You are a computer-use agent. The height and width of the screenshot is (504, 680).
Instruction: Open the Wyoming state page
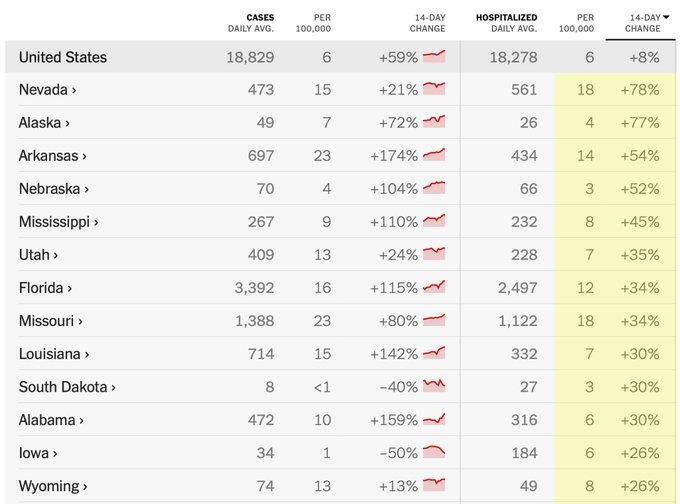(53, 486)
